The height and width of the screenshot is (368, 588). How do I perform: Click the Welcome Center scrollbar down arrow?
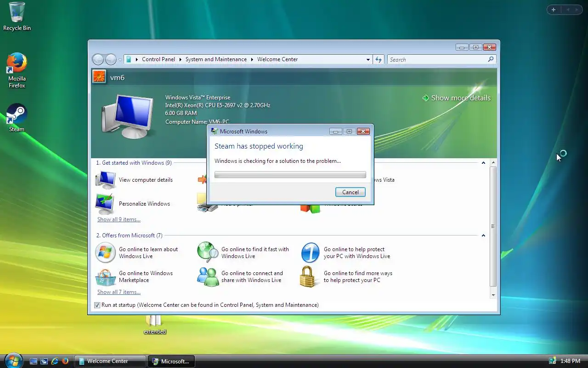point(493,295)
